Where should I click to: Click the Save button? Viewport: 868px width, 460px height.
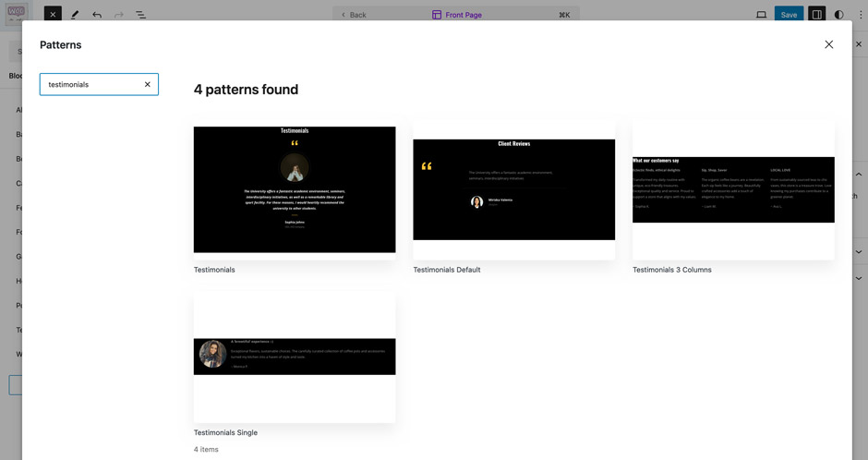click(x=789, y=15)
